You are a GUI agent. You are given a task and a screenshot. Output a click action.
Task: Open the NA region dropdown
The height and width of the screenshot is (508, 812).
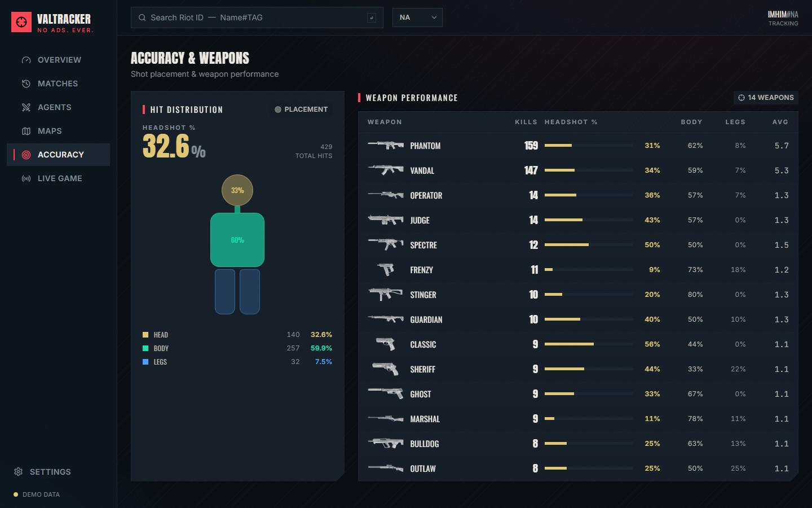(x=417, y=17)
